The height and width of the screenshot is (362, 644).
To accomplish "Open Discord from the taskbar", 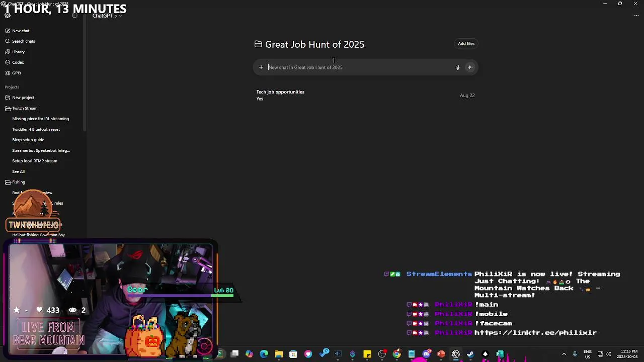I will click(x=426, y=354).
